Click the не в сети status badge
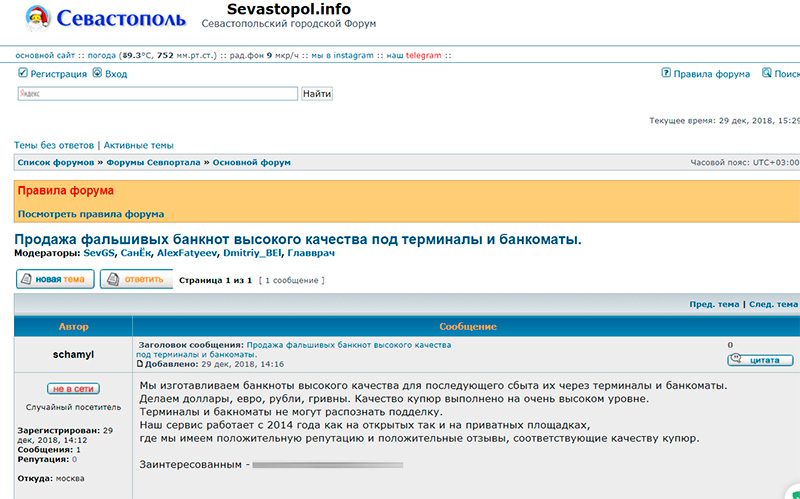Image resolution: width=800 pixels, height=499 pixels. (x=73, y=388)
